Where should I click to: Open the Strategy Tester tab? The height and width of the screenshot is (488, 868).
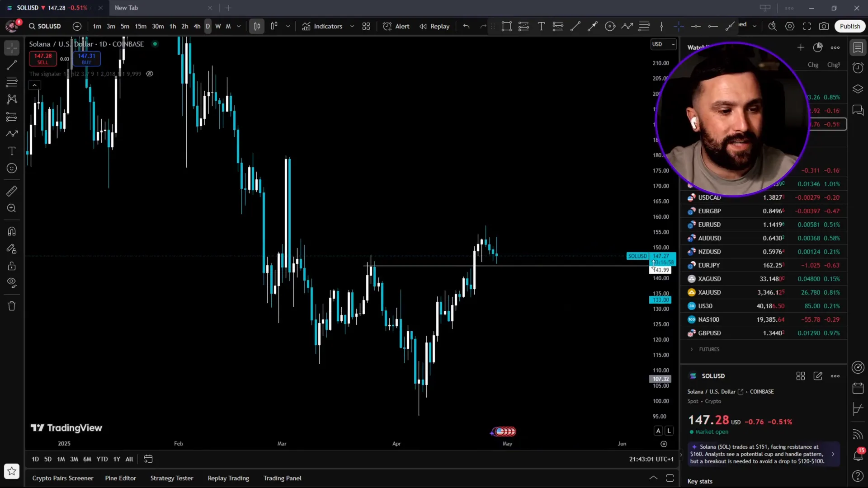(x=172, y=478)
